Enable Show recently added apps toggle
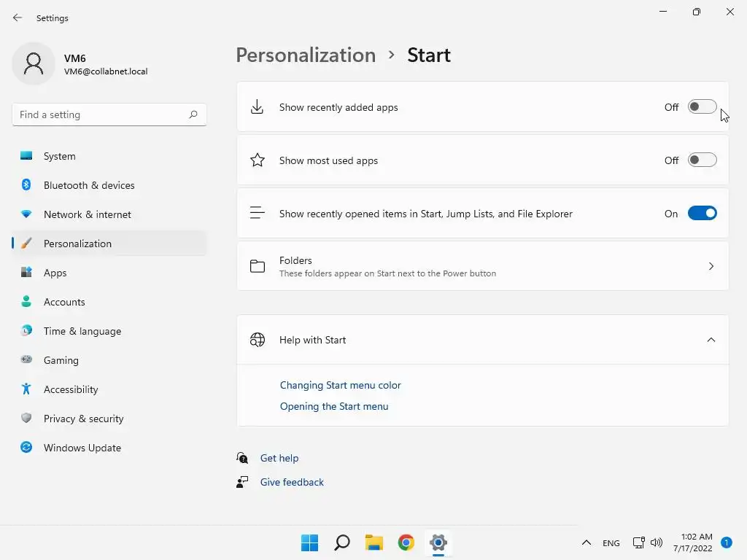The image size is (747, 560). pyautogui.click(x=702, y=107)
